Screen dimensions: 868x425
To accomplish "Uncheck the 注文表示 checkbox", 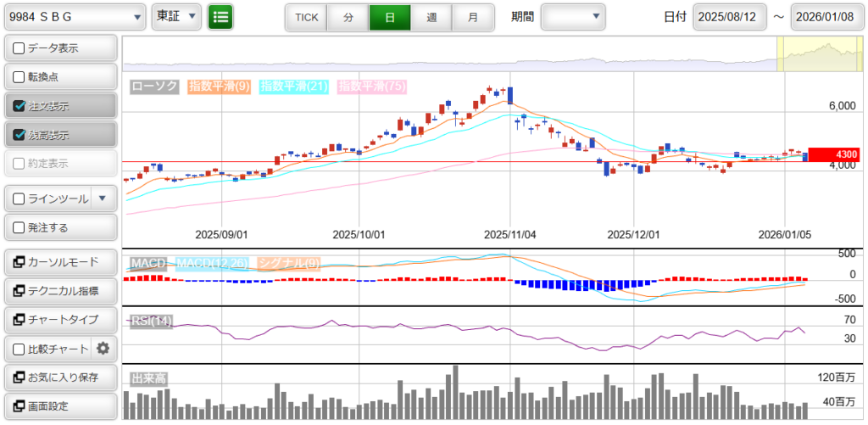I will 19,106.
